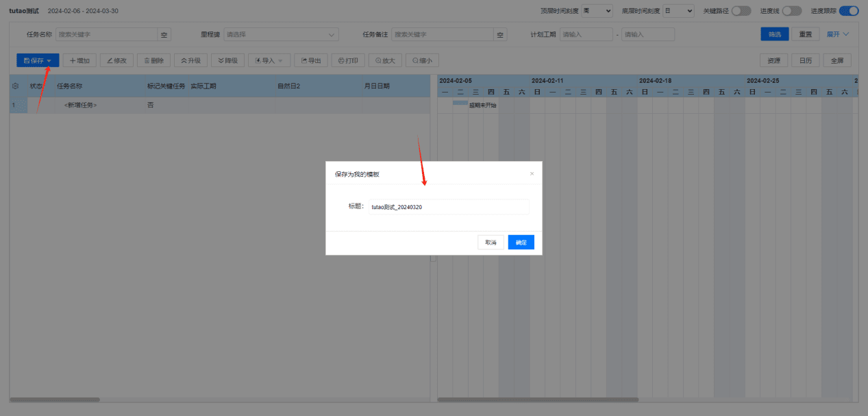The height and width of the screenshot is (416, 868).
Task: Click the 删除 (delete) toolbar button
Action: pyautogui.click(x=153, y=60)
